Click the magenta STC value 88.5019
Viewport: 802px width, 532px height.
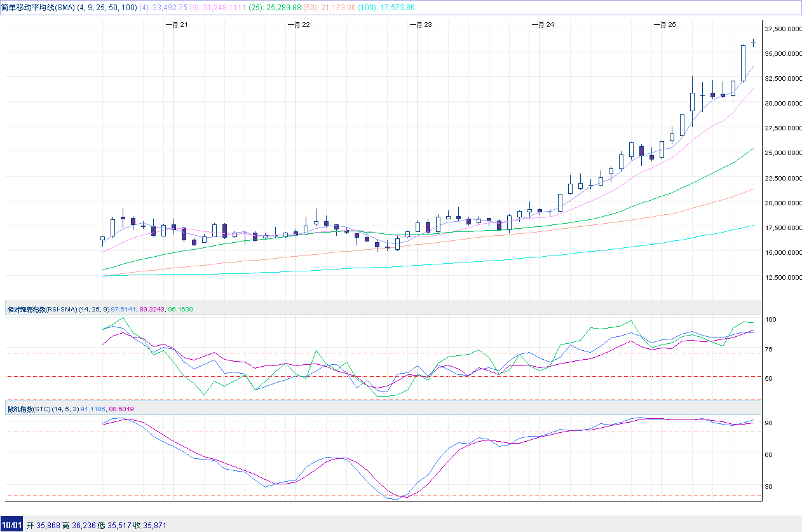pos(121,409)
